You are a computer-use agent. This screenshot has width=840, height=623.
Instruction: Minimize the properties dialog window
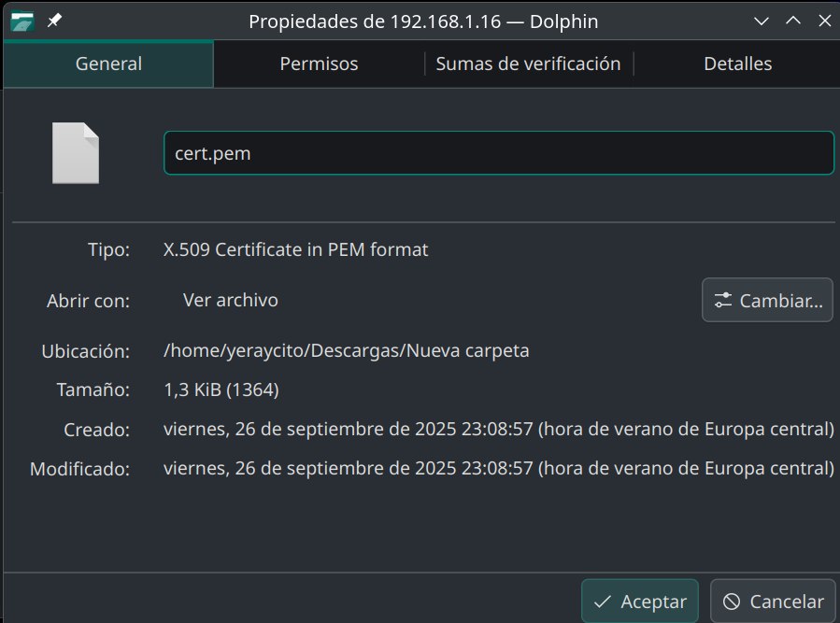[762, 21]
